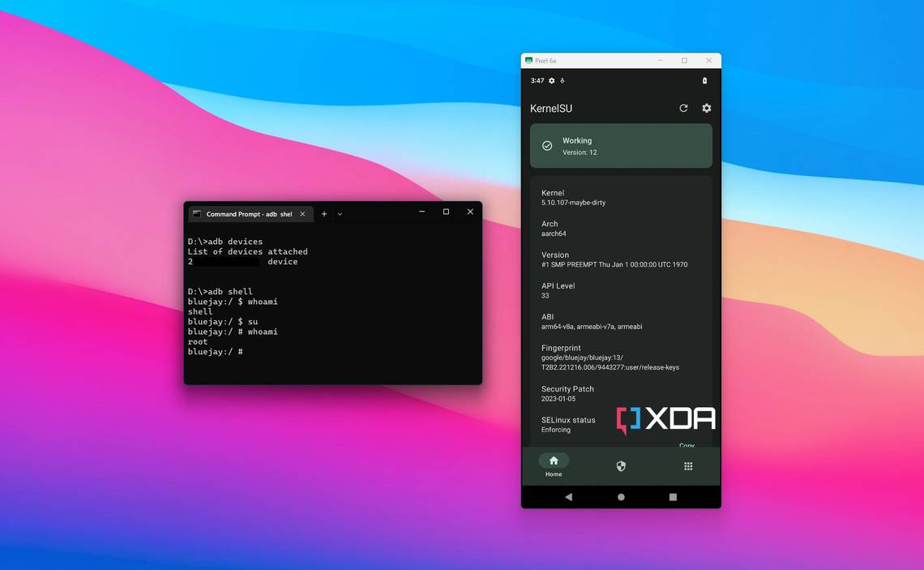Image resolution: width=924 pixels, height=570 pixels.
Task: Click the last 'bluejay:/ #' prompt line
Action: pyautogui.click(x=215, y=352)
